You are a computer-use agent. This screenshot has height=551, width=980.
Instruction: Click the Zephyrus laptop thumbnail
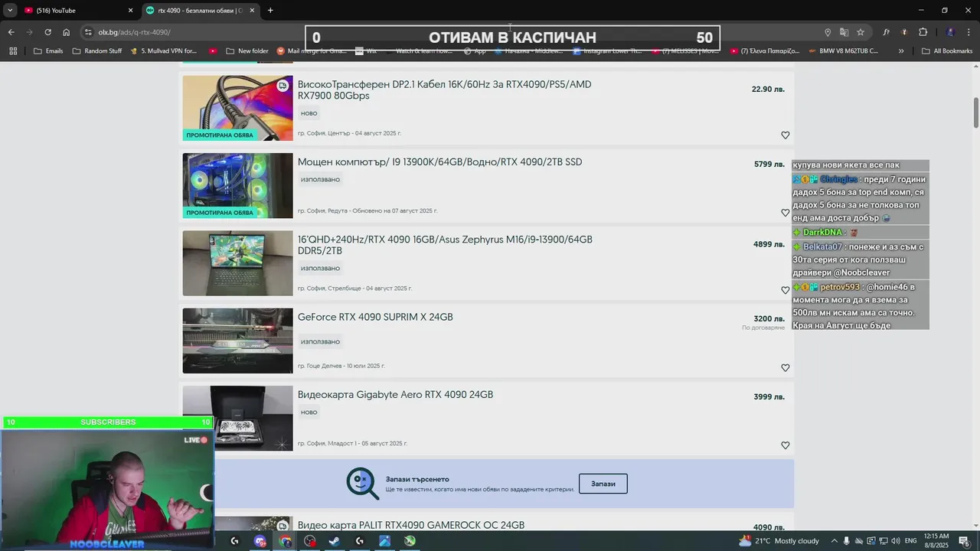click(237, 263)
